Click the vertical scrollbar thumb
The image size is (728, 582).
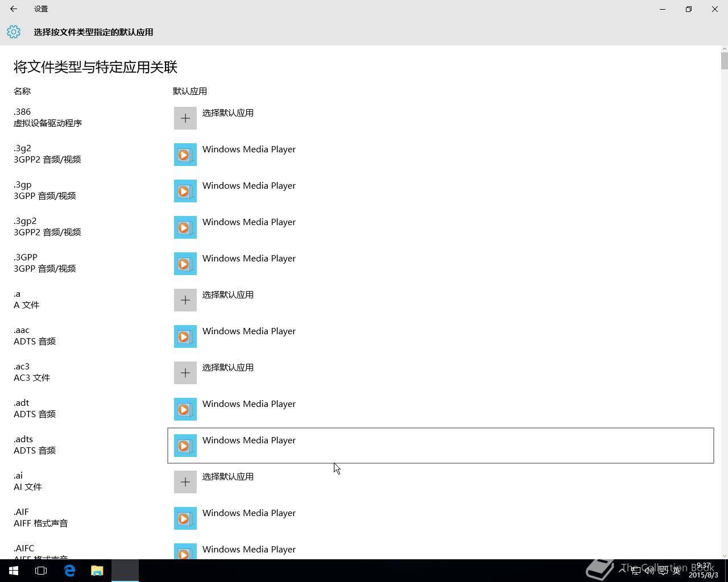pyautogui.click(x=724, y=60)
